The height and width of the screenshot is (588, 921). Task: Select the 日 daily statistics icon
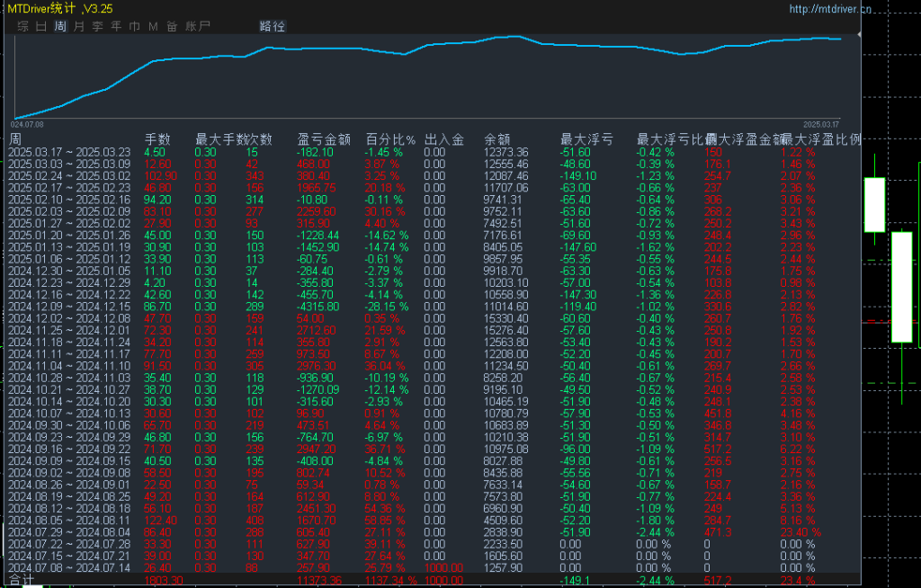(40, 26)
